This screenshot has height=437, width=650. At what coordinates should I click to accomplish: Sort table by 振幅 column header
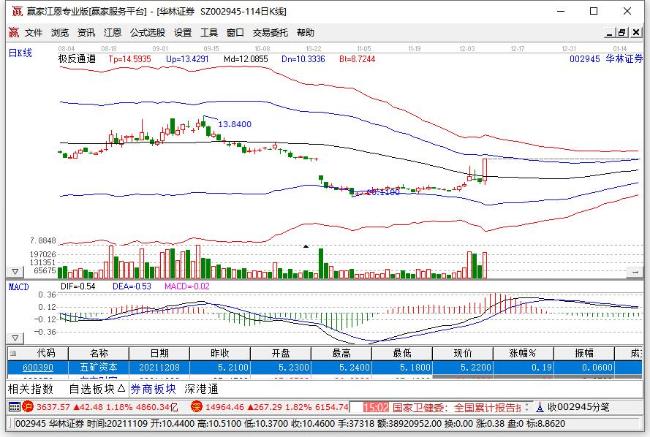[584, 353]
